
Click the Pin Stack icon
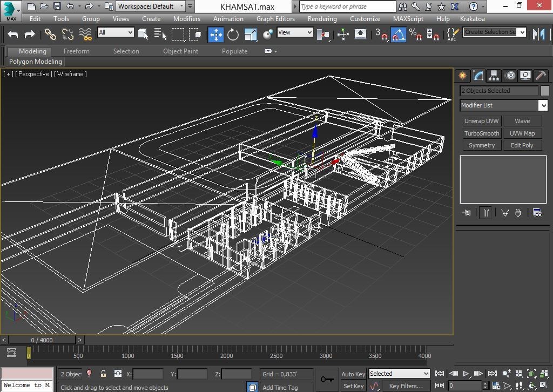pos(466,213)
